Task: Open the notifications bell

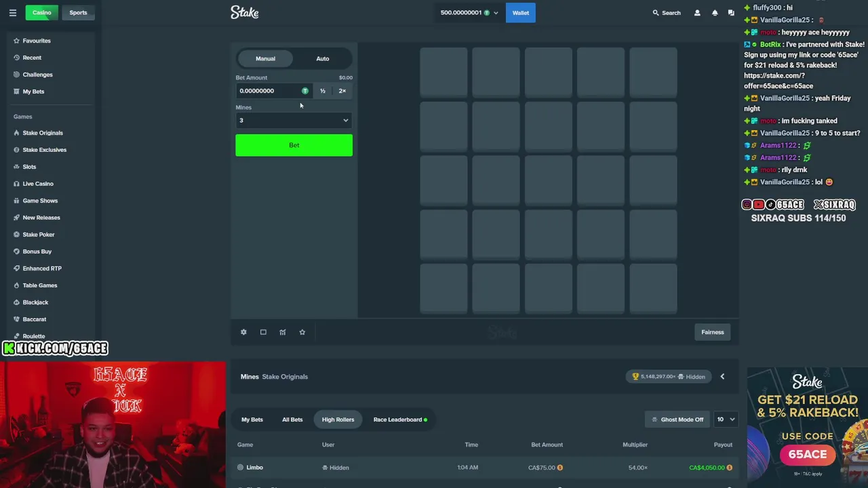Action: coord(715,13)
